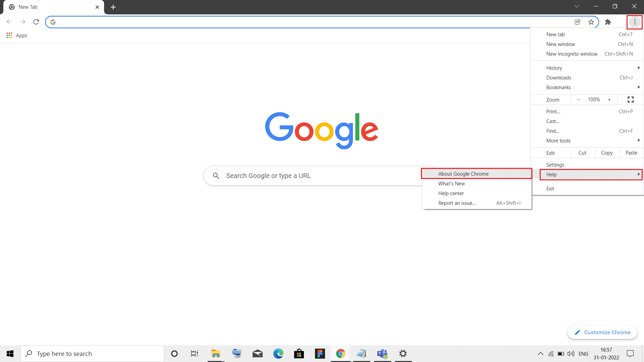Screen dimensions: 644x362
Task: Click the Figma icon in taskbar
Action: tap(320, 353)
